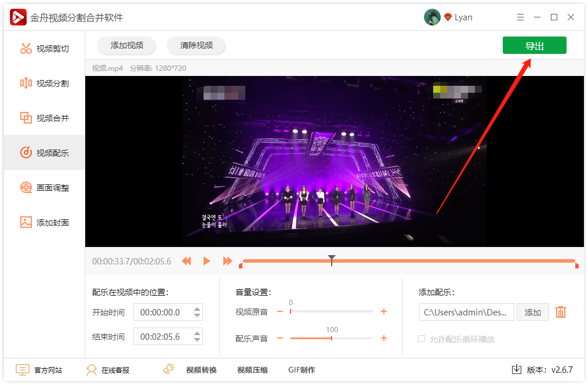Open the 视频合并 merge section
This screenshot has height=385, width=588.
click(44, 118)
